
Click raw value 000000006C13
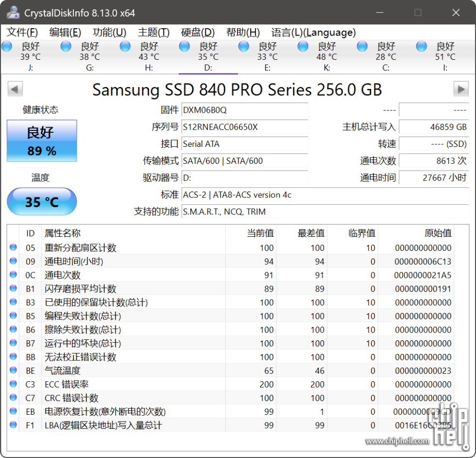tap(423, 262)
